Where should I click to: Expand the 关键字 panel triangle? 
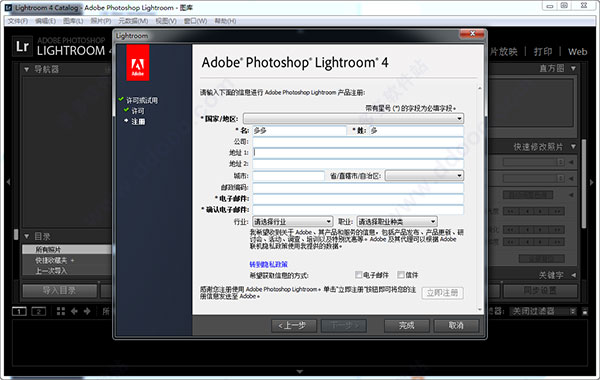coord(573,275)
